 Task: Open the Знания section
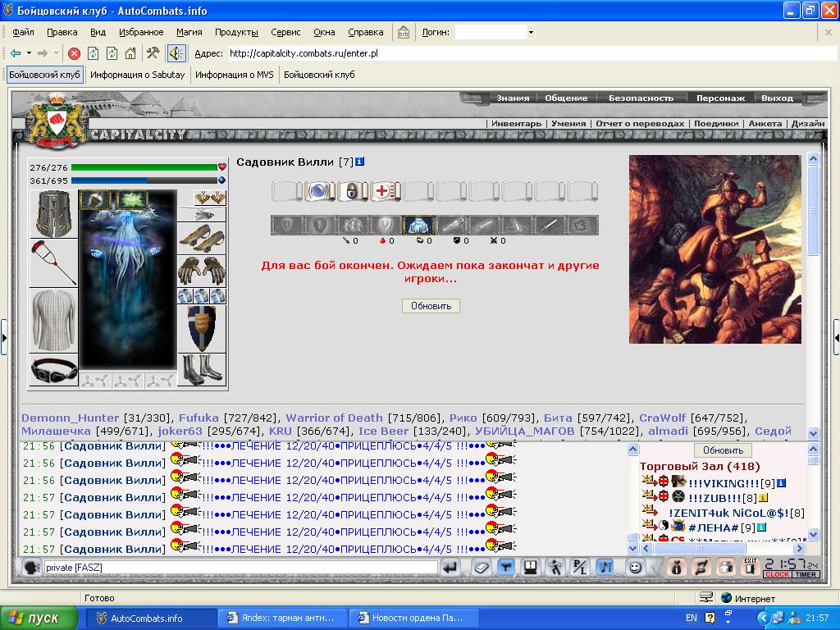pyautogui.click(x=512, y=98)
